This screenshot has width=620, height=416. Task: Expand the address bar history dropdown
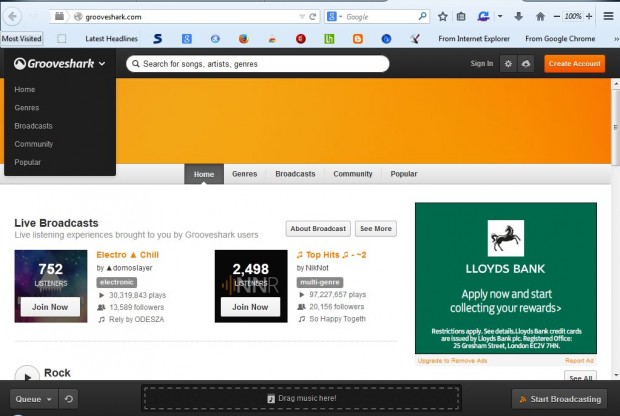[x=301, y=17]
